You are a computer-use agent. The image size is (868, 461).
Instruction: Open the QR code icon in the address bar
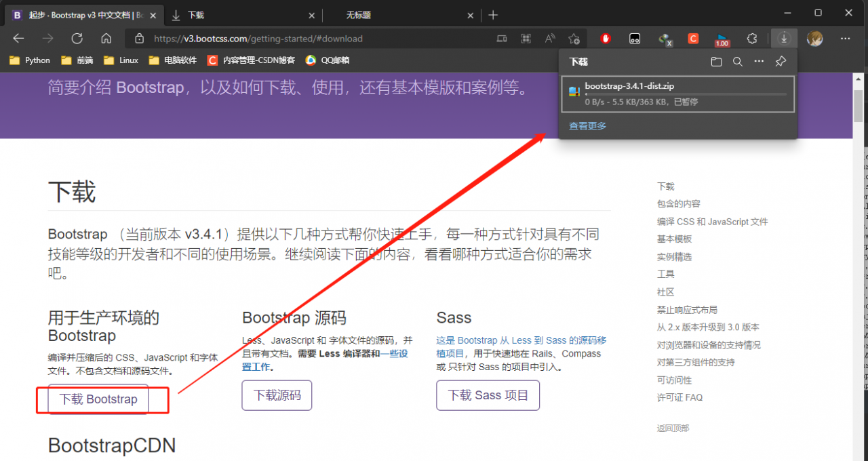pyautogui.click(x=526, y=39)
